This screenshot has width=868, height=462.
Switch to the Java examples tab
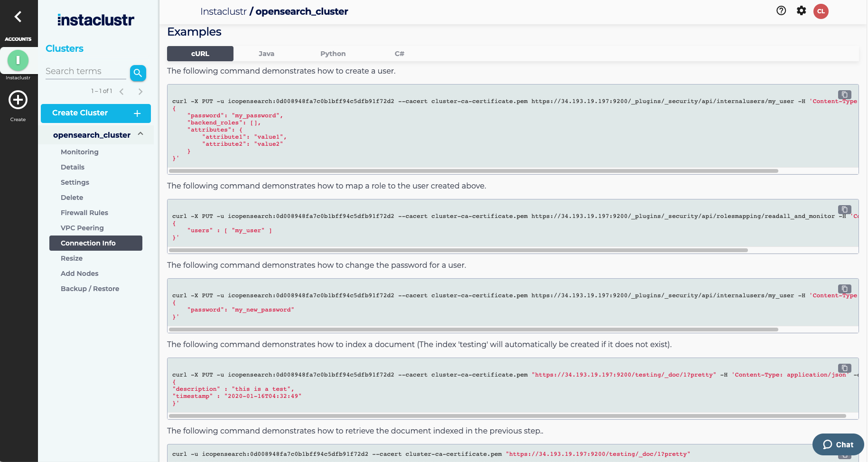coord(266,54)
